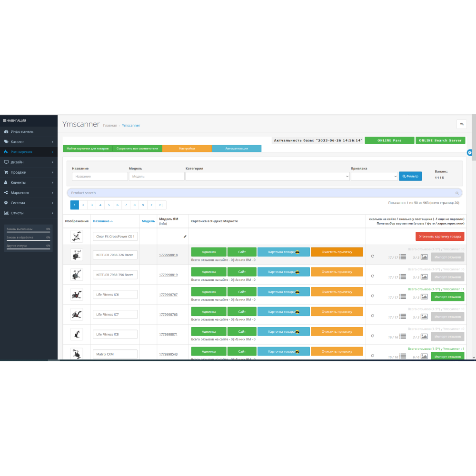Click the Модель filter input field
The image size is (476, 476).
coord(156,176)
